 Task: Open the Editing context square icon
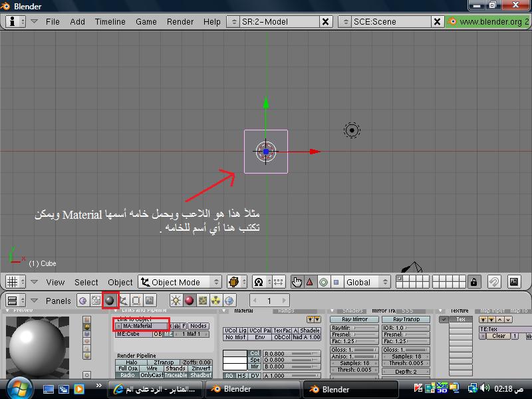[x=136, y=301]
